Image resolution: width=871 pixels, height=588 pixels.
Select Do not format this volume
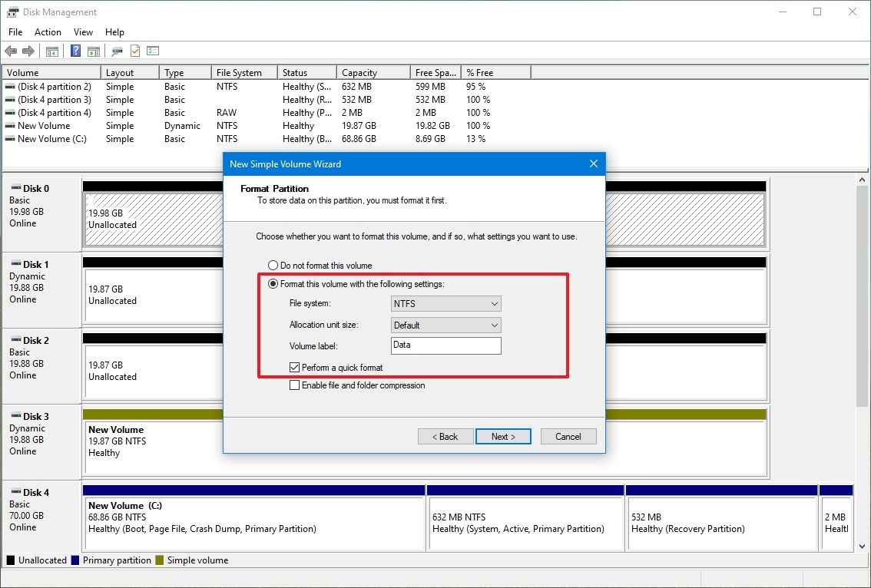[273, 265]
